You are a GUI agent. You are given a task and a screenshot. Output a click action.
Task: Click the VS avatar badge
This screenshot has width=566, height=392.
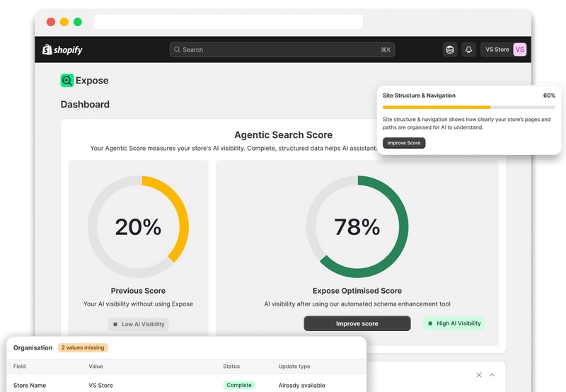point(520,50)
